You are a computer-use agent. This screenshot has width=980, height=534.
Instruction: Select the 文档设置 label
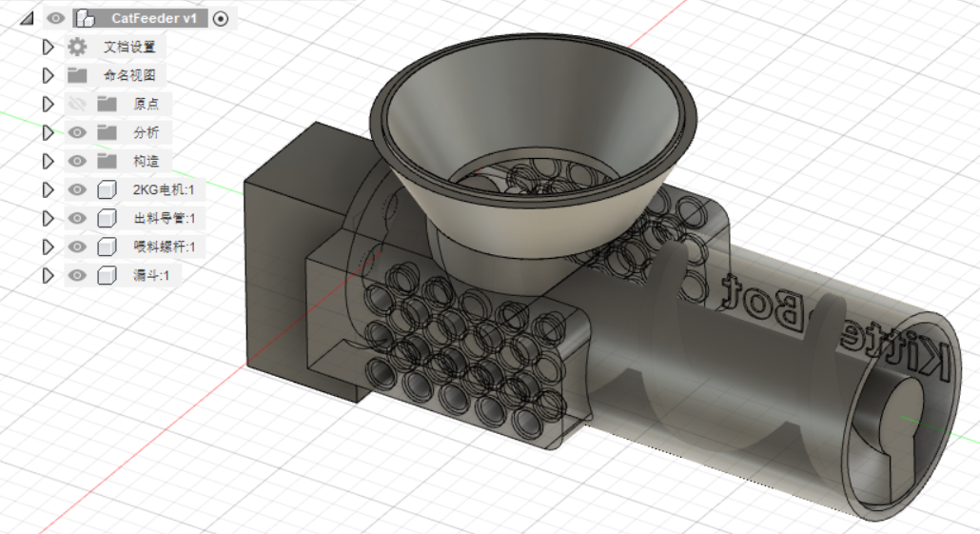pos(129,47)
